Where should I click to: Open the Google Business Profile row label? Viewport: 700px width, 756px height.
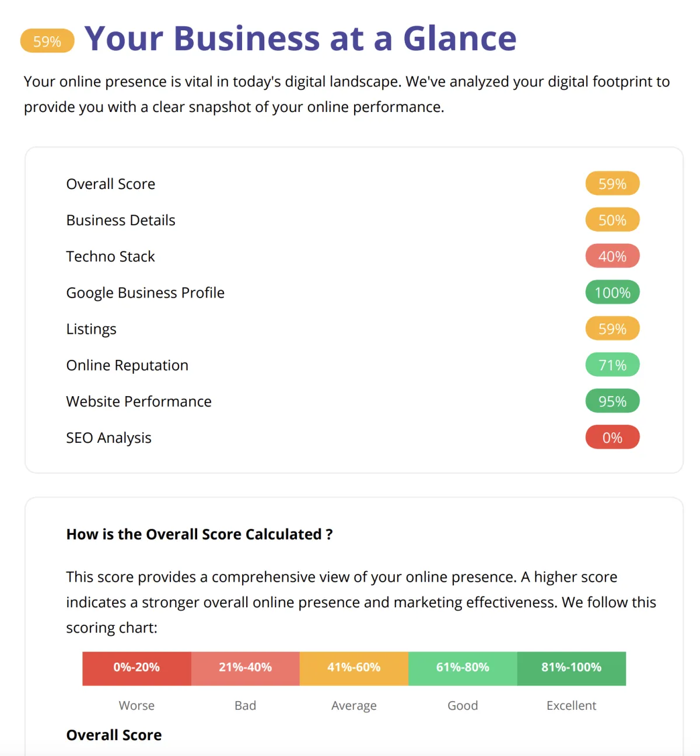pyautogui.click(x=145, y=292)
